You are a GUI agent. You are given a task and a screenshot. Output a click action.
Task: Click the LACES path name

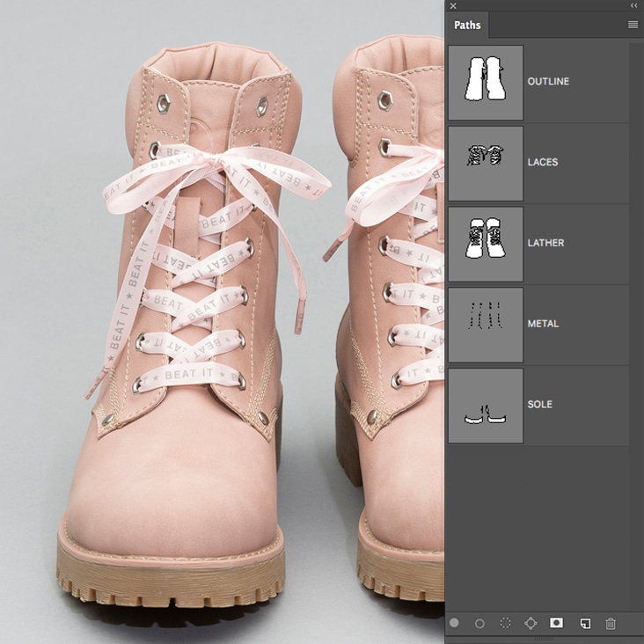(x=543, y=163)
